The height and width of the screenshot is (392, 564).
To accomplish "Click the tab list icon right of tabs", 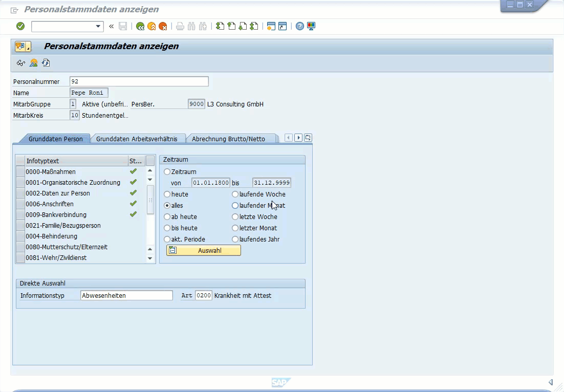I will pos(308,138).
